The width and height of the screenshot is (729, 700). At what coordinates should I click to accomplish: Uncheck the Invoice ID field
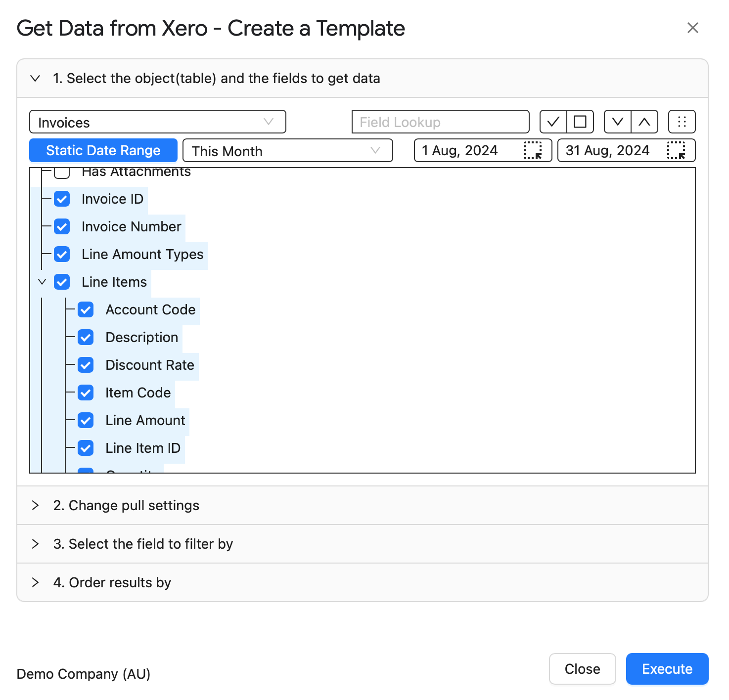(x=62, y=199)
